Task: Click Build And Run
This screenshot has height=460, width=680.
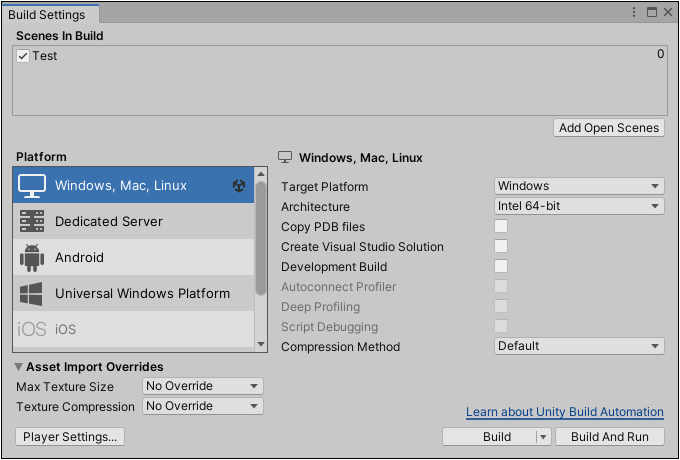Action: point(610,437)
